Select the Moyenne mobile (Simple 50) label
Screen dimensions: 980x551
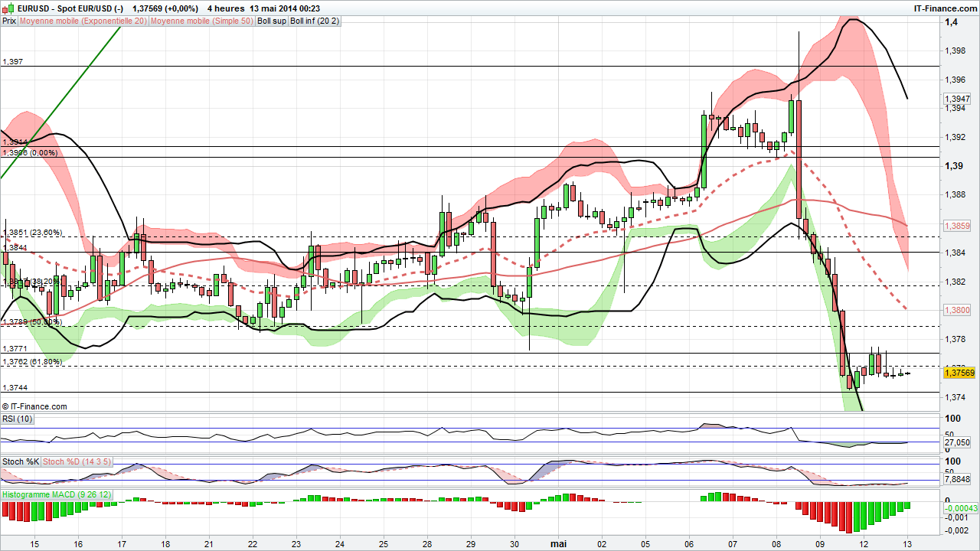[x=201, y=21]
